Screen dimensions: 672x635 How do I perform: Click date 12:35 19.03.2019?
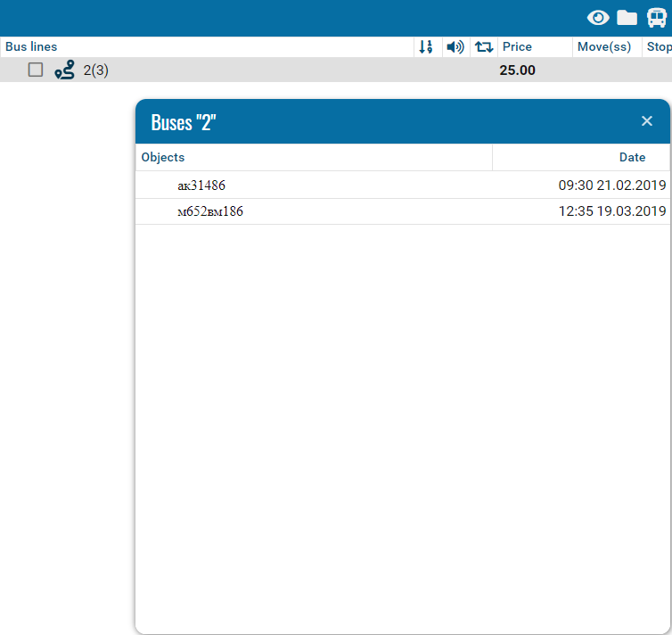tap(612, 212)
